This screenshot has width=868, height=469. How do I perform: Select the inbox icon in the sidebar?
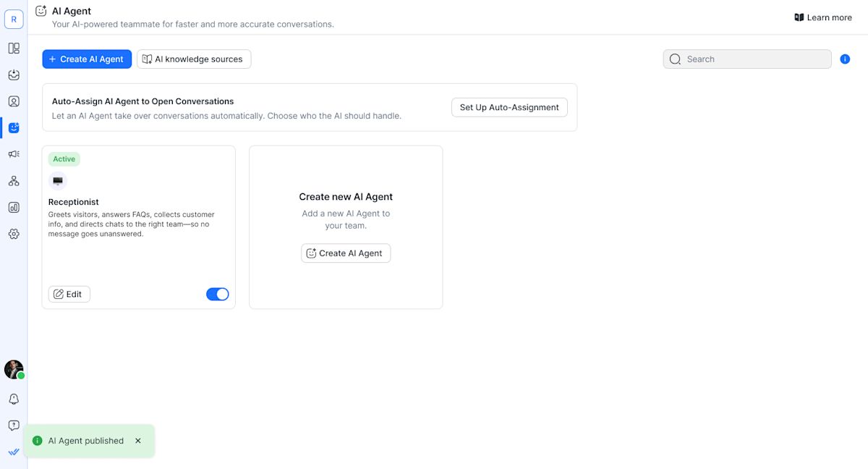coord(14,75)
